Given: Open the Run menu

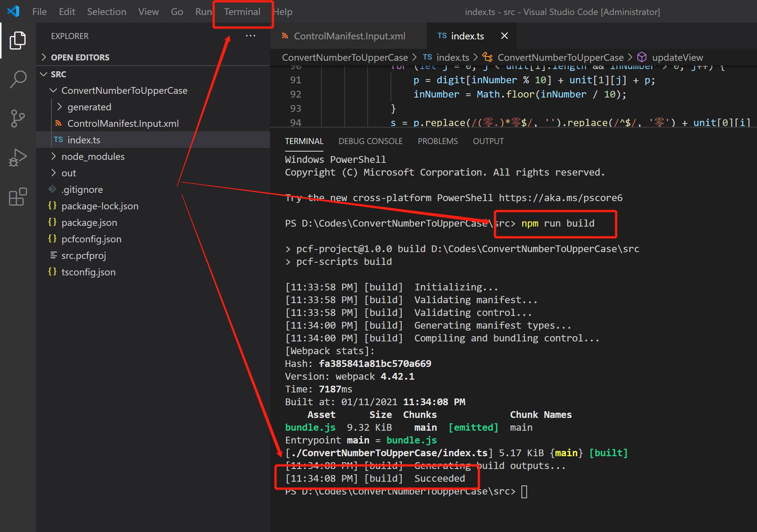Looking at the screenshot, I should coord(203,12).
